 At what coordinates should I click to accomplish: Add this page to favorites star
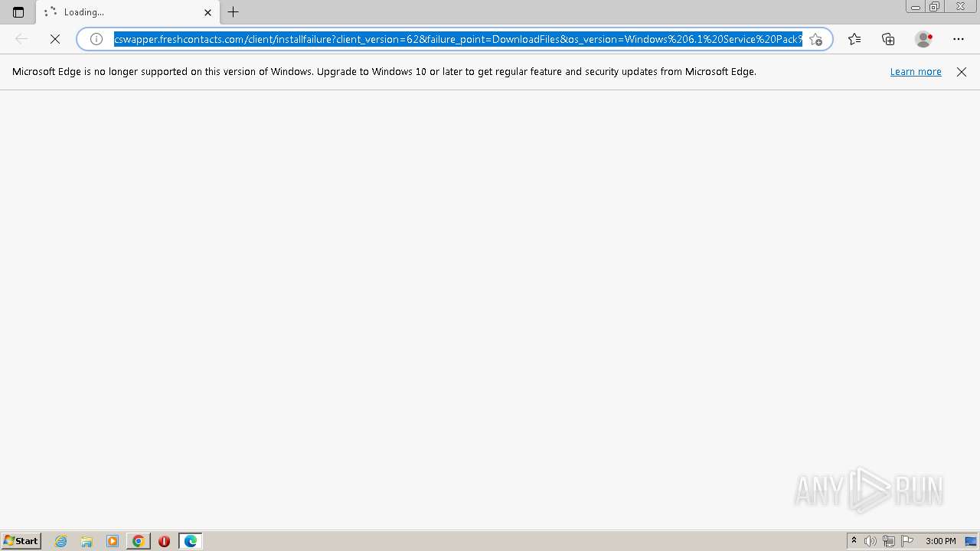(x=816, y=39)
